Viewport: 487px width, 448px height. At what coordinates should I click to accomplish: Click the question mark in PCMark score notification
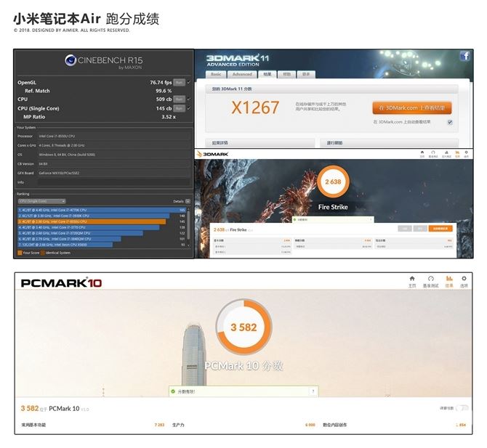313,391
